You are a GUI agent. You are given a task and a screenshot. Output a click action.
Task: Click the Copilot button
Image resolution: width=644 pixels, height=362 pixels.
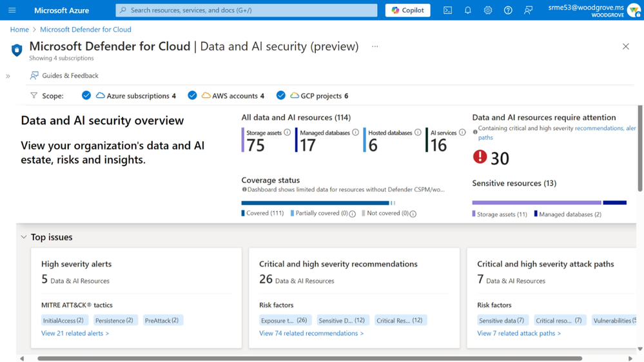[407, 10]
